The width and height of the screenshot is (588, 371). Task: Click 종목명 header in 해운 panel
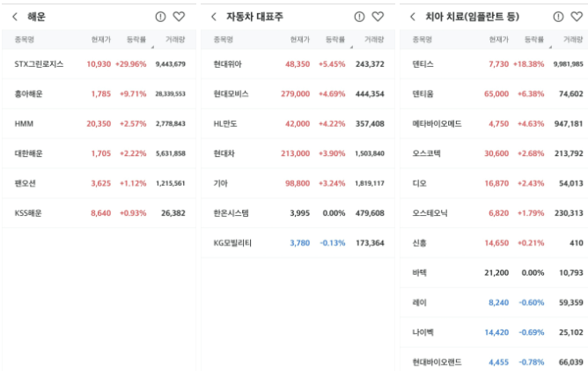pyautogui.click(x=25, y=40)
